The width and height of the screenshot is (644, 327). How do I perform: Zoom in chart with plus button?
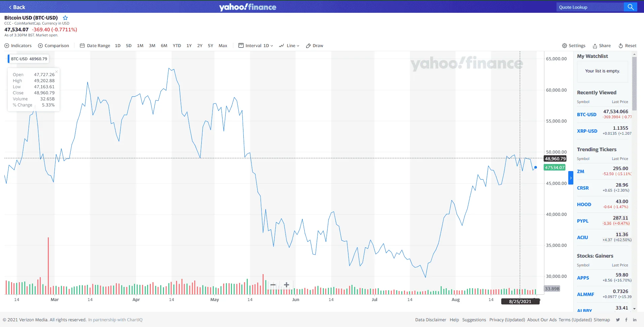pyautogui.click(x=286, y=285)
